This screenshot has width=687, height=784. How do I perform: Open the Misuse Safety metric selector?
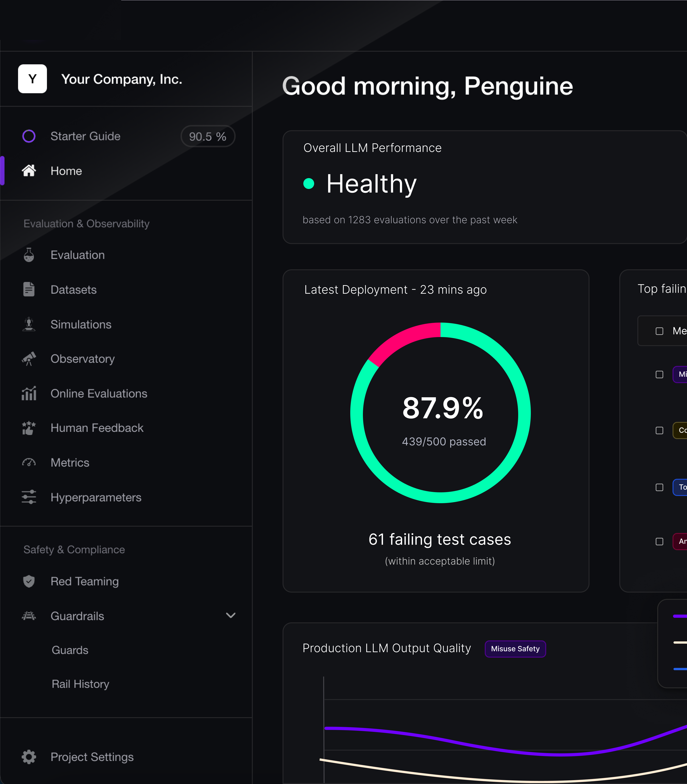pyautogui.click(x=515, y=649)
